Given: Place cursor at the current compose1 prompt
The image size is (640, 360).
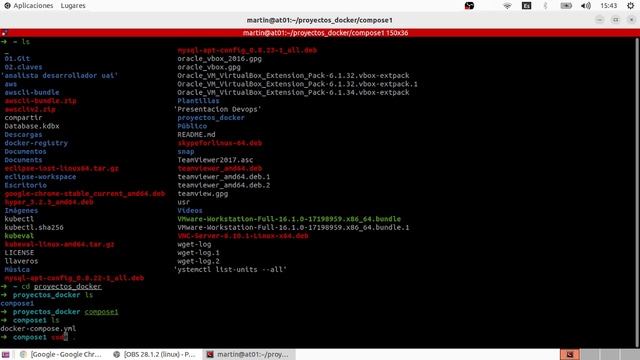Looking at the screenshot, I should (x=65, y=337).
